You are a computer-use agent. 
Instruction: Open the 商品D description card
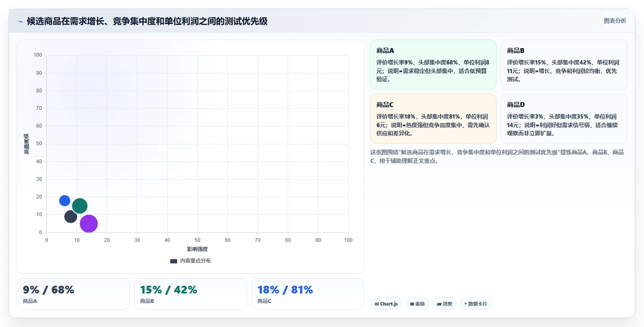(564, 119)
